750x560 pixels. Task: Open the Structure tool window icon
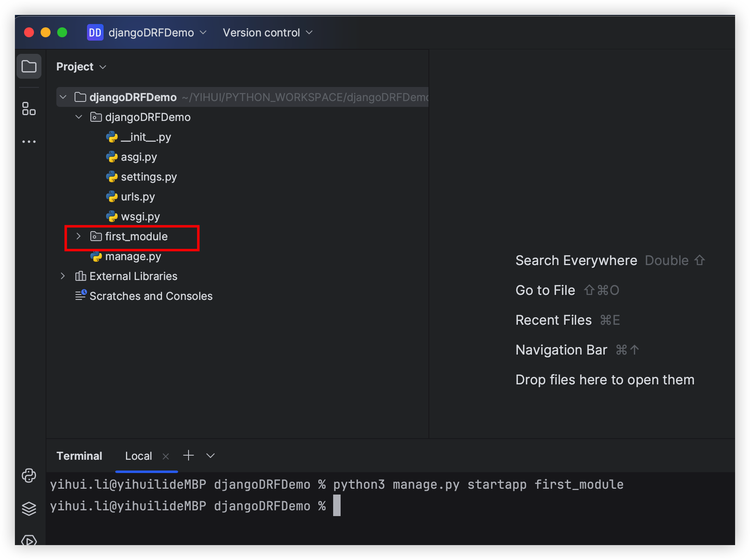[x=29, y=109]
